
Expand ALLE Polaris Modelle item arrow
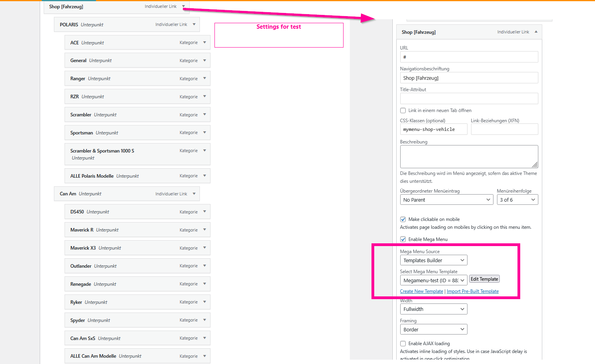tap(205, 176)
